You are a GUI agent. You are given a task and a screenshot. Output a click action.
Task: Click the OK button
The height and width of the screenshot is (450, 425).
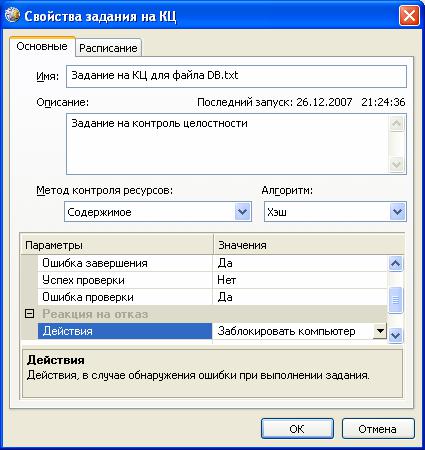(x=297, y=429)
